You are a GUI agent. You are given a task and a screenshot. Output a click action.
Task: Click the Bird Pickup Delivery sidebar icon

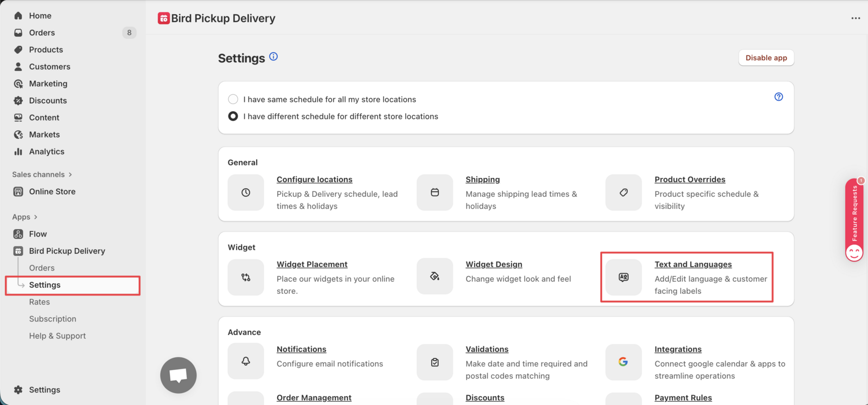18,251
